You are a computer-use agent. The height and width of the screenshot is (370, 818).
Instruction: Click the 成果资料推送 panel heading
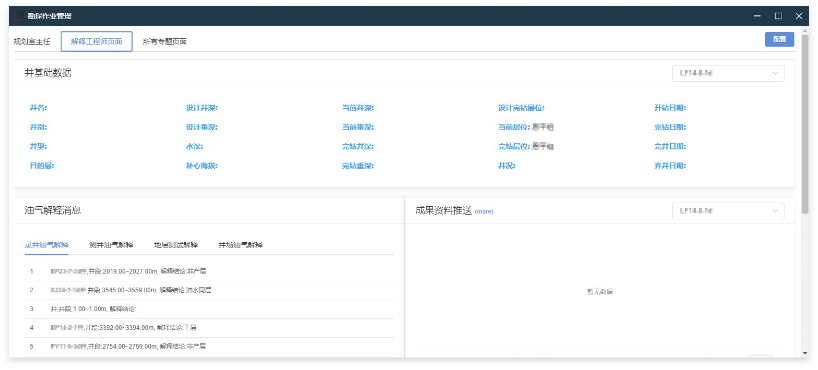click(x=443, y=211)
